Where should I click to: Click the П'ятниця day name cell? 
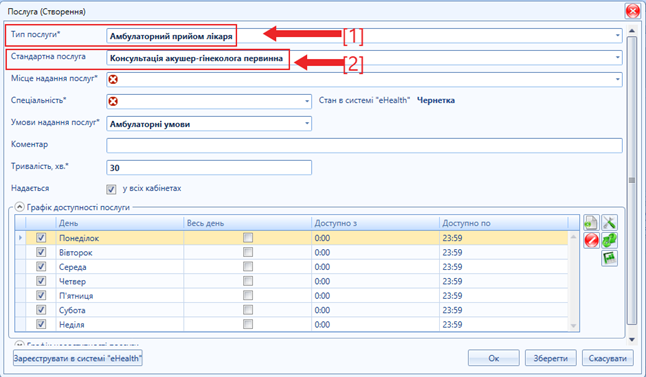pos(119,295)
